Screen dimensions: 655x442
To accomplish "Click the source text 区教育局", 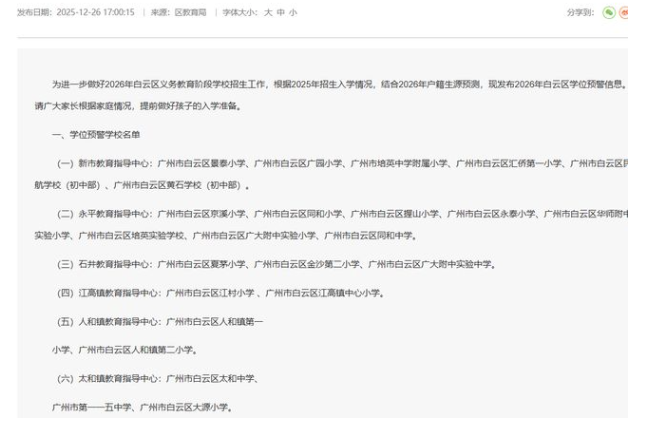I will 191,12.
